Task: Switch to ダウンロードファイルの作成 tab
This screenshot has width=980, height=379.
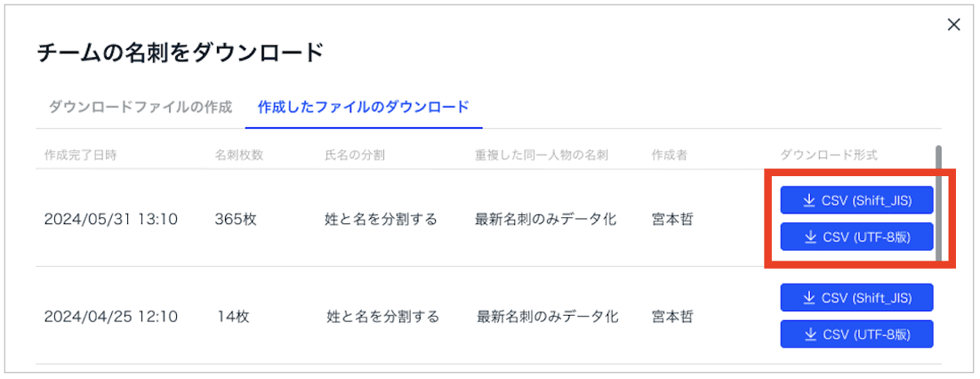Action: coord(140,107)
